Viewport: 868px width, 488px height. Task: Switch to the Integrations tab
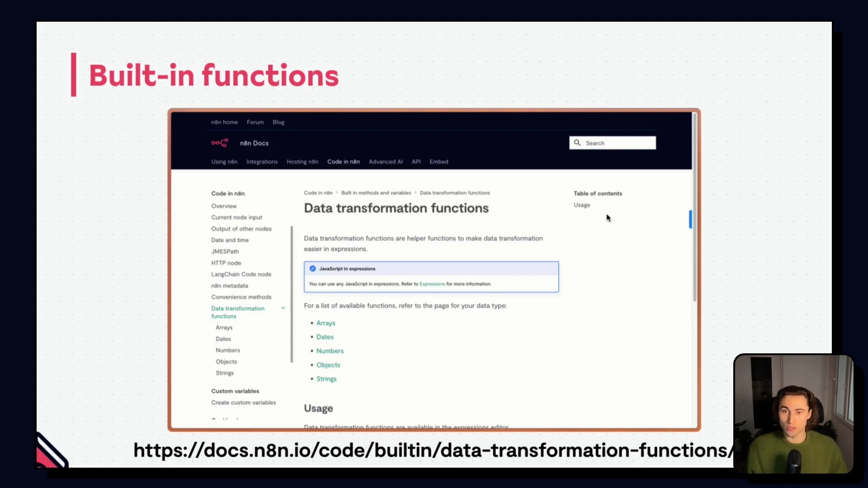(x=262, y=162)
